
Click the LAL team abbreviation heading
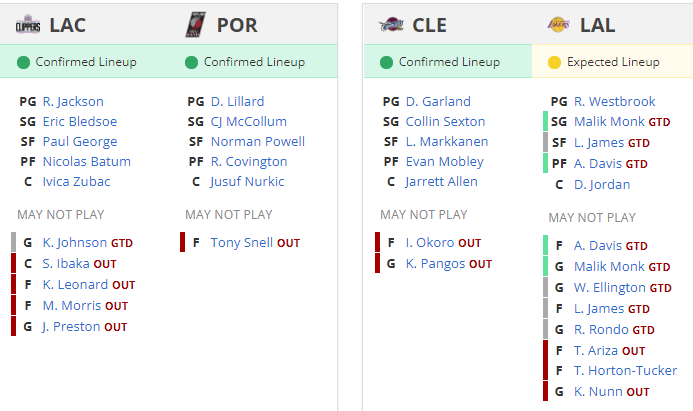click(x=597, y=25)
